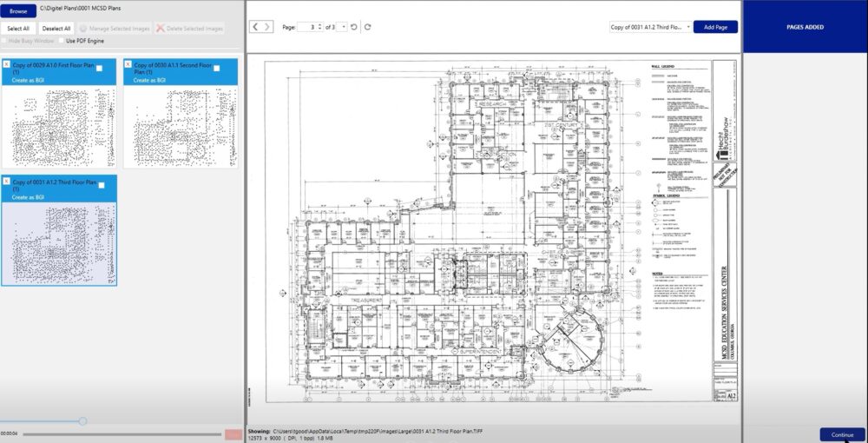Remove the Second Floor Plan thumbnail with X
Screen dimensions: 868x443
[x=128, y=64]
